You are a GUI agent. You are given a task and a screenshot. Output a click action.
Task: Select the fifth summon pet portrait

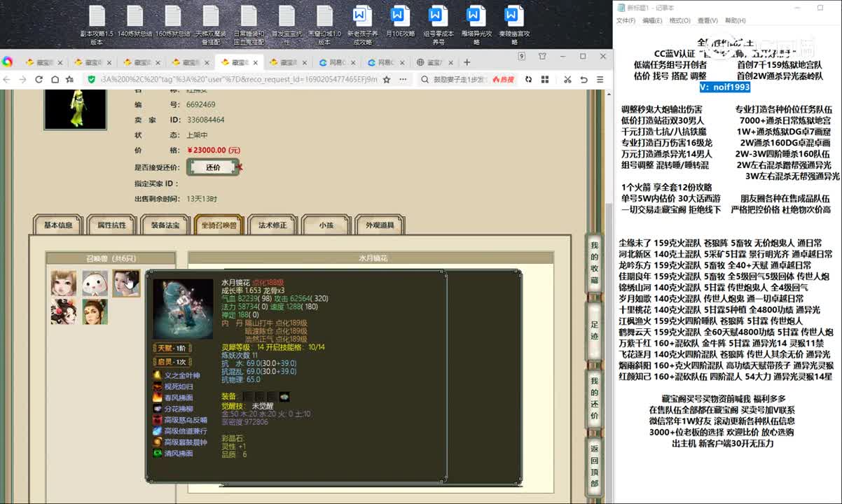coord(95,311)
